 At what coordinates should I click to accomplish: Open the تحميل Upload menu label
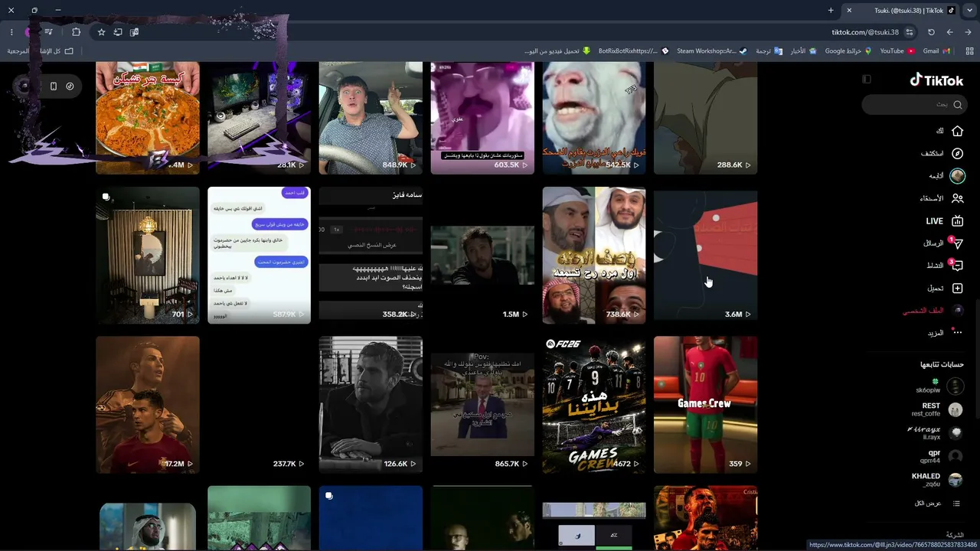(936, 289)
